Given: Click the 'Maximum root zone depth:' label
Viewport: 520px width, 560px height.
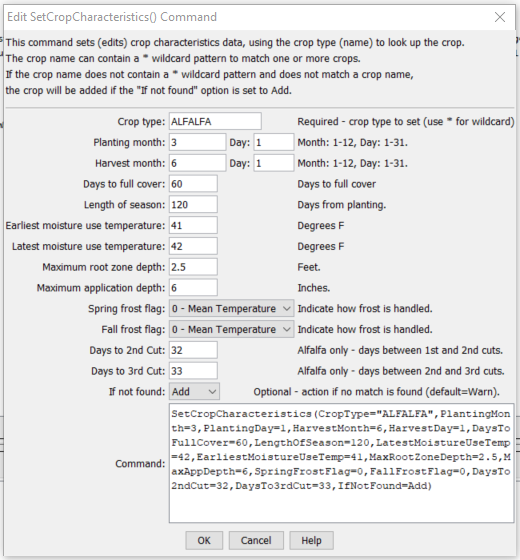Looking at the screenshot, I should (104, 267).
